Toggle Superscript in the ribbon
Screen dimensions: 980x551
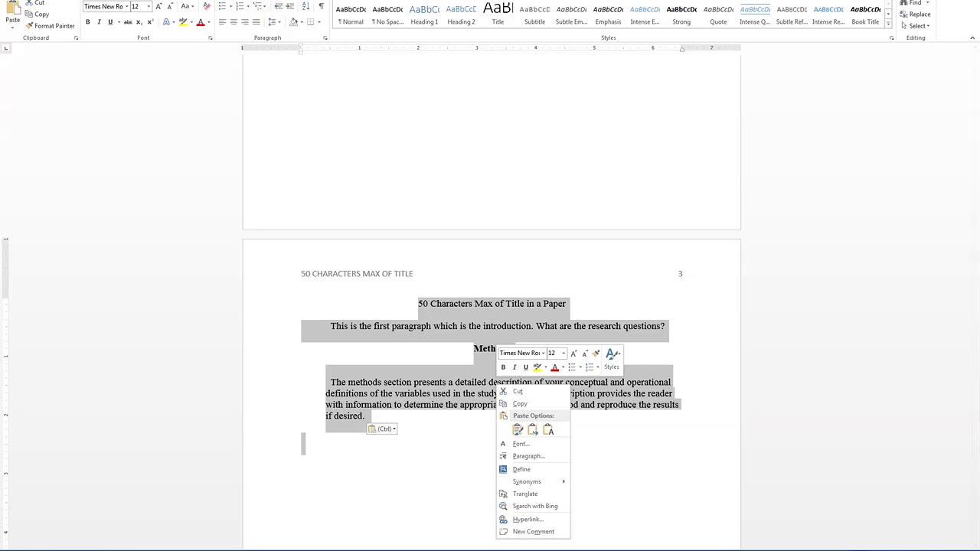pos(149,22)
